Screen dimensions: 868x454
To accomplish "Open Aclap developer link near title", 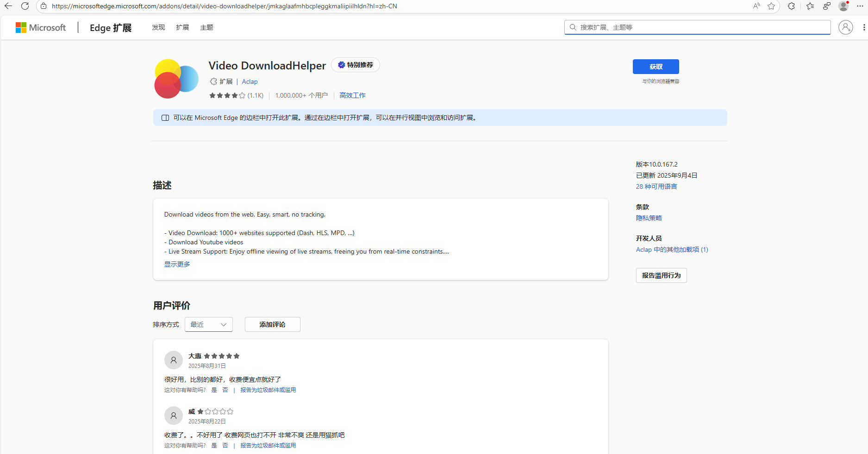I will 250,81.
